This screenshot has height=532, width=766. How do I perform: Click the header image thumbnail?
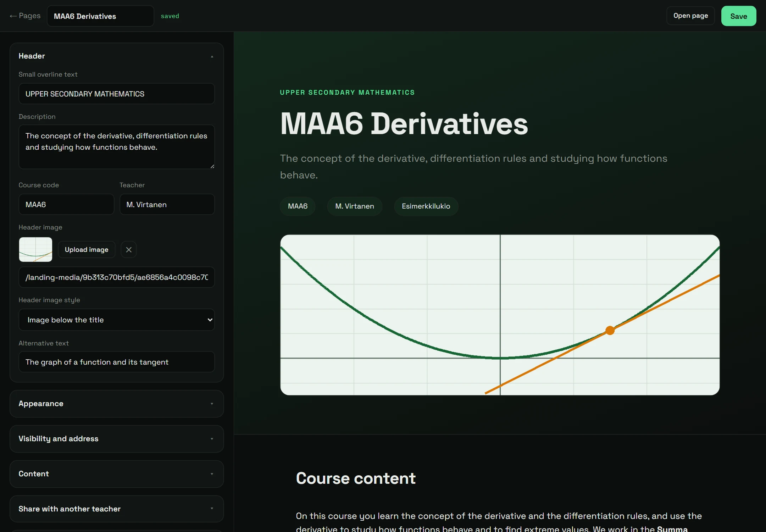[x=35, y=250]
